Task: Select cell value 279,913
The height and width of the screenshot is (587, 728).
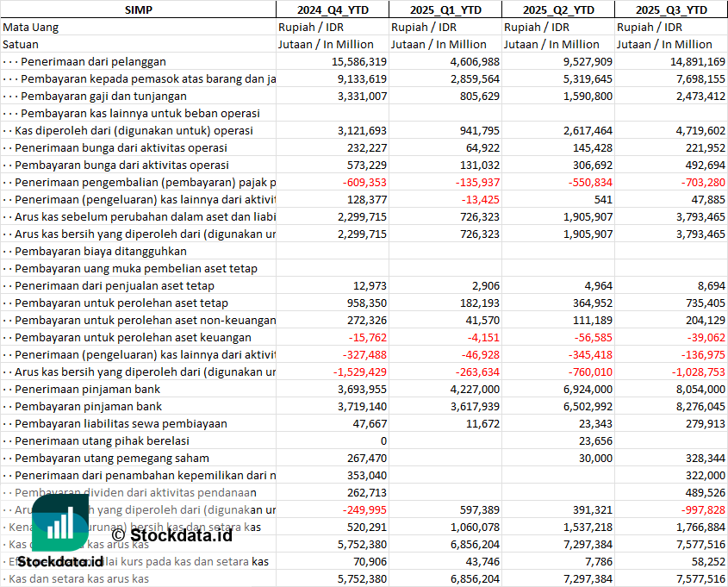Action: (706, 423)
